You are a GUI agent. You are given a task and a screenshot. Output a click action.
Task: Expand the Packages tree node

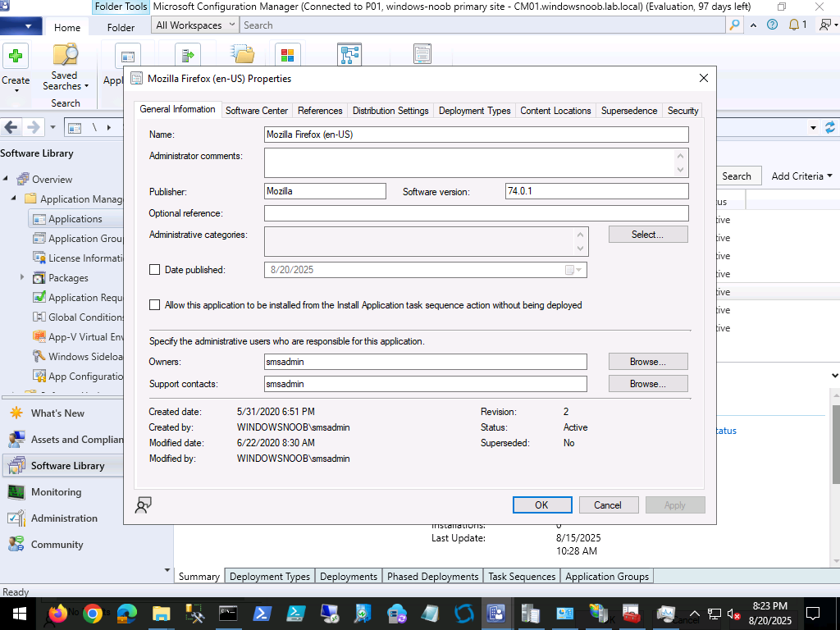click(x=22, y=277)
